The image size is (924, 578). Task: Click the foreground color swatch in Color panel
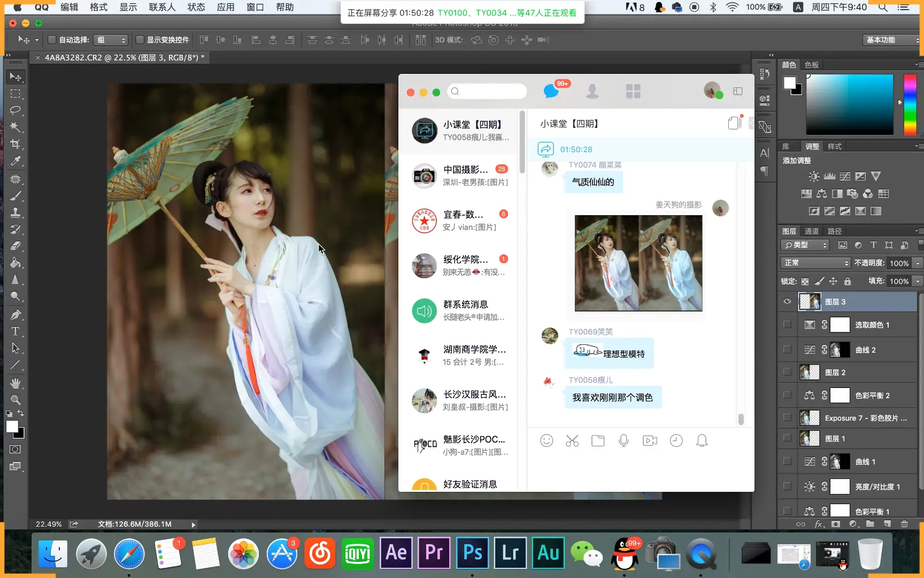pyautogui.click(x=790, y=83)
